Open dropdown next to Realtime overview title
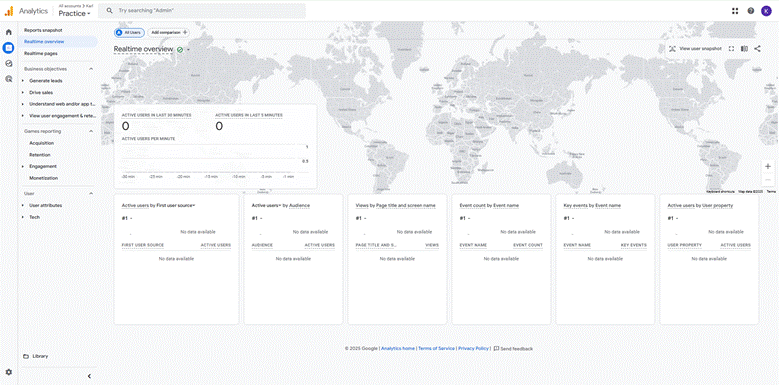The width and height of the screenshot is (779, 385). (189, 50)
